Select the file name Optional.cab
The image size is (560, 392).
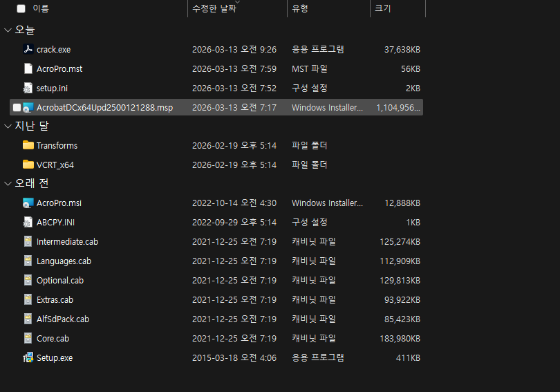[x=60, y=281]
